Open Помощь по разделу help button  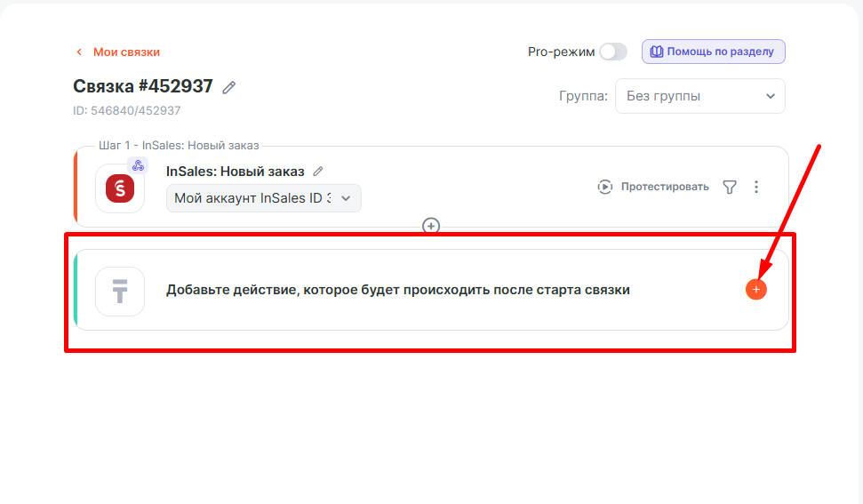[x=713, y=52]
